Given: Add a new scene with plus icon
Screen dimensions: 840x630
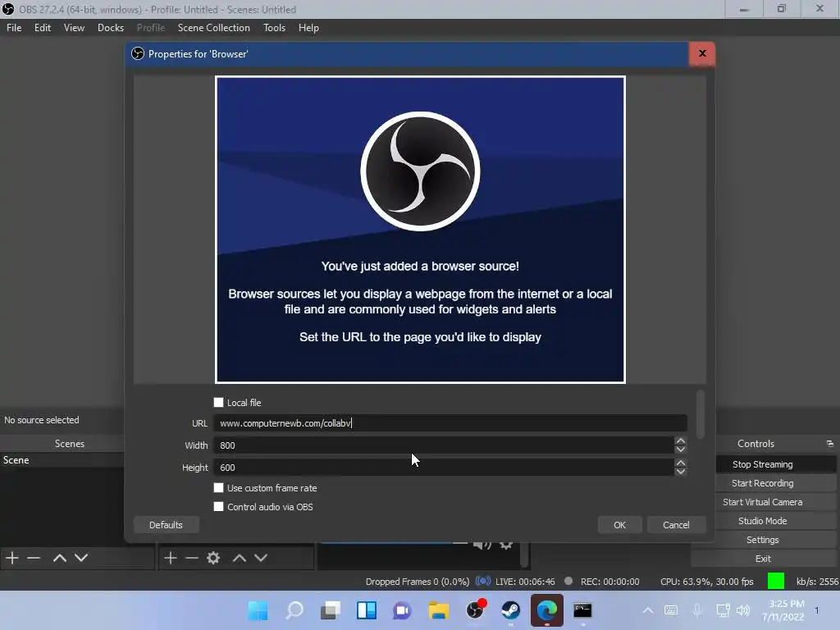Looking at the screenshot, I should click(x=11, y=558).
